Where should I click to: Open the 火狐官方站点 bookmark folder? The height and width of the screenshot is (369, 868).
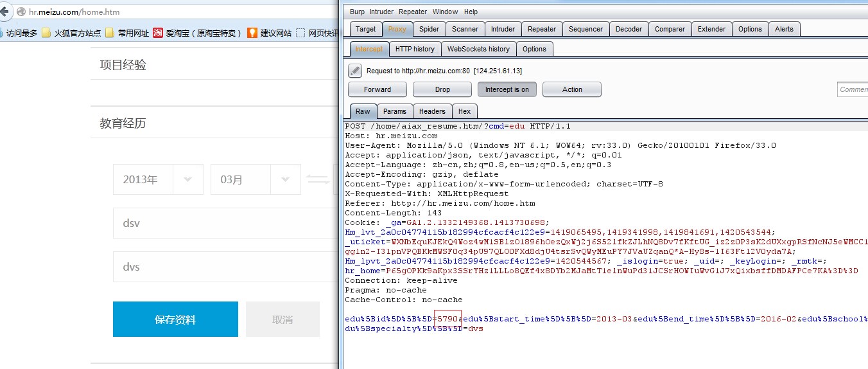coord(71,33)
